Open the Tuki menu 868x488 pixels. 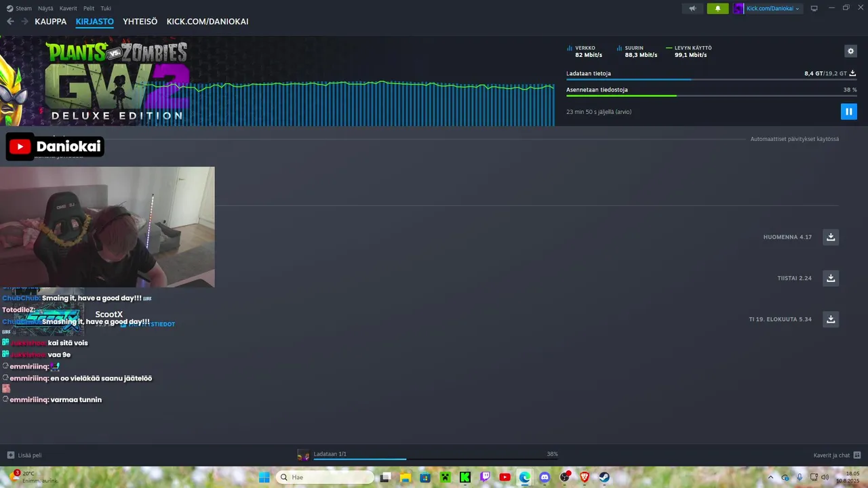click(x=106, y=8)
